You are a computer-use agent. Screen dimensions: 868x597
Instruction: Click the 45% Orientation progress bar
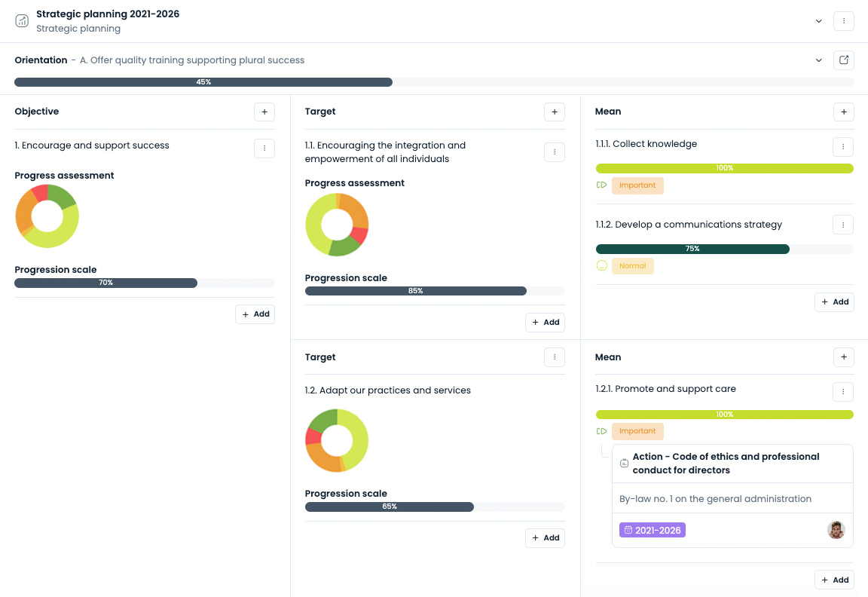(x=203, y=81)
